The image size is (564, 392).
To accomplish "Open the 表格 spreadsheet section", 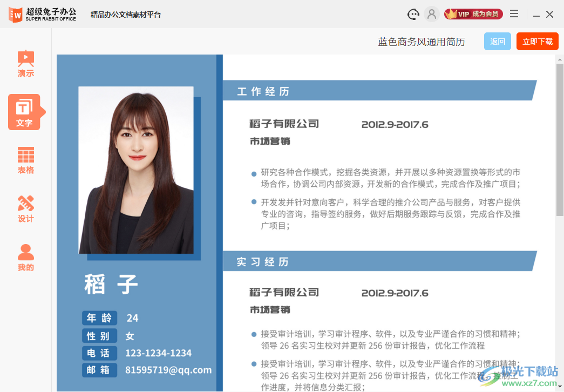I will [25, 160].
